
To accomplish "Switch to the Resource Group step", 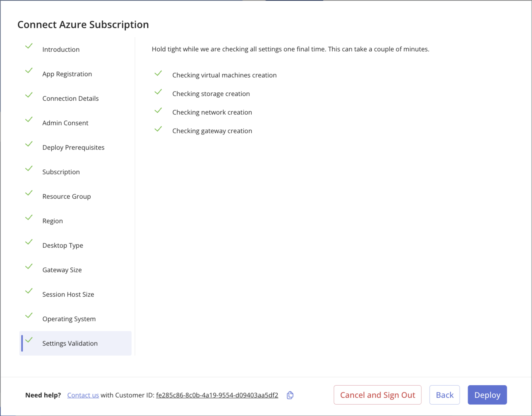I will tap(66, 196).
